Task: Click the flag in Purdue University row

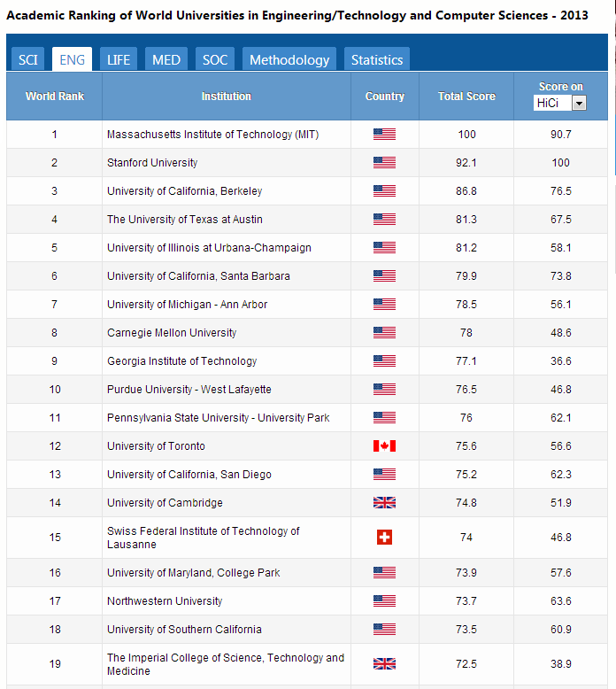Action: pos(385,390)
